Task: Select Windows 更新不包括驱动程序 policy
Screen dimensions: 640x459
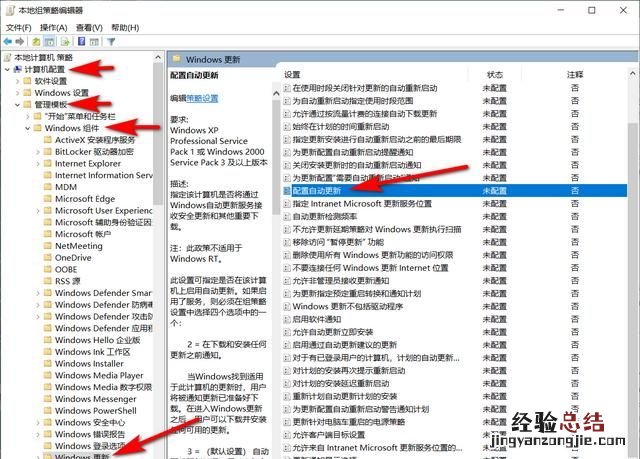Action: pyautogui.click(x=348, y=306)
